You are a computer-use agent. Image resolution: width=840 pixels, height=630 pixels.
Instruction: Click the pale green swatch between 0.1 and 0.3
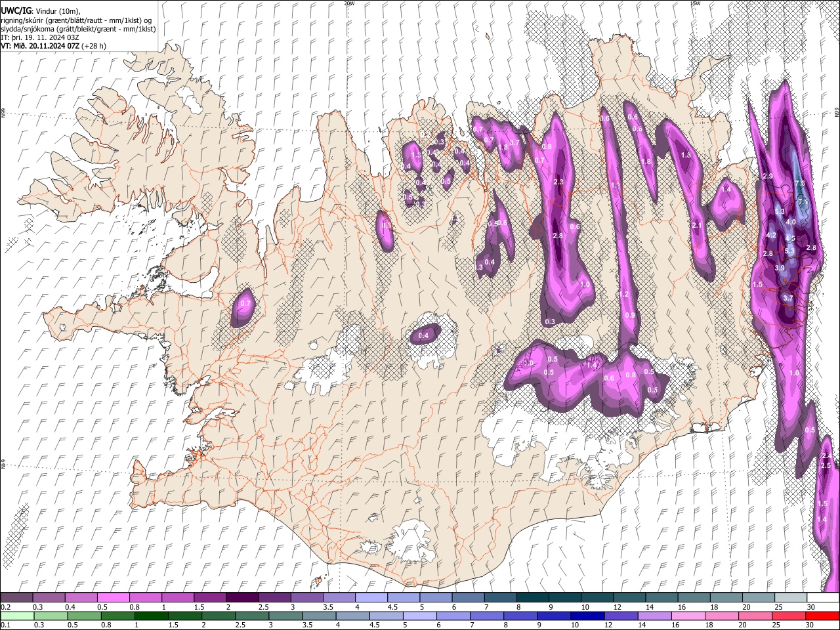point(16,616)
